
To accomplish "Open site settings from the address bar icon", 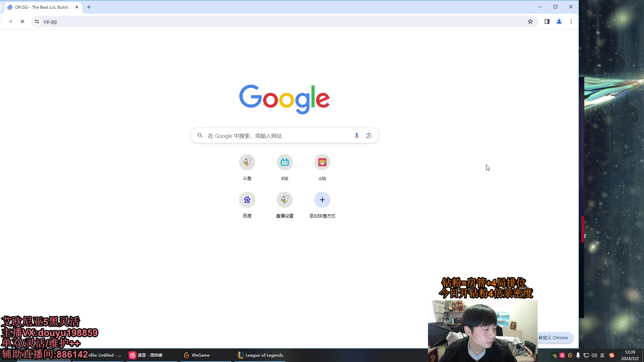I will [37, 21].
